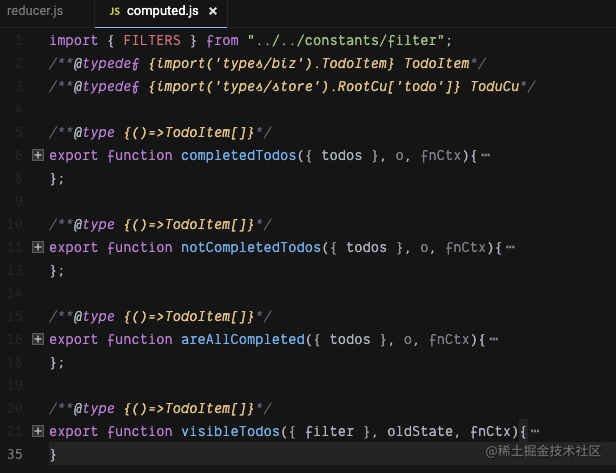Click line number 35 in gutter
Image resolution: width=616 pixels, height=473 pixels.
tap(15, 454)
